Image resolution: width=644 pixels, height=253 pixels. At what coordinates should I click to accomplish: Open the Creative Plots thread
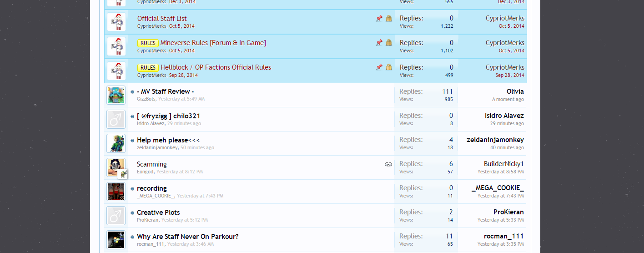(158, 213)
